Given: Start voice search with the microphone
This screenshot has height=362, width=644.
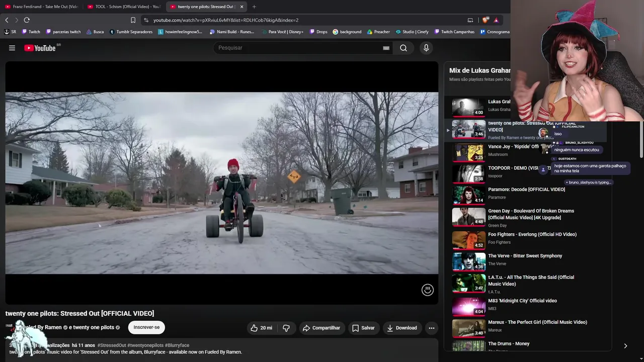Looking at the screenshot, I should pos(426,48).
